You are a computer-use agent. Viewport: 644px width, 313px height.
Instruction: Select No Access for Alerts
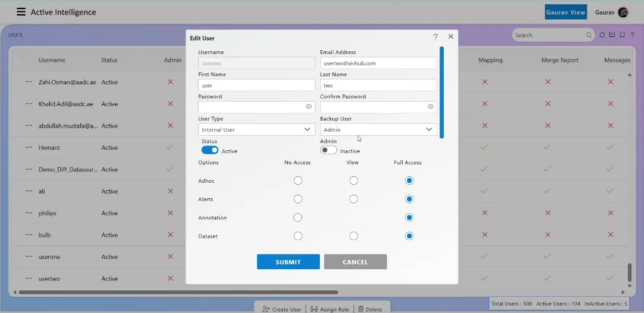[x=298, y=199]
